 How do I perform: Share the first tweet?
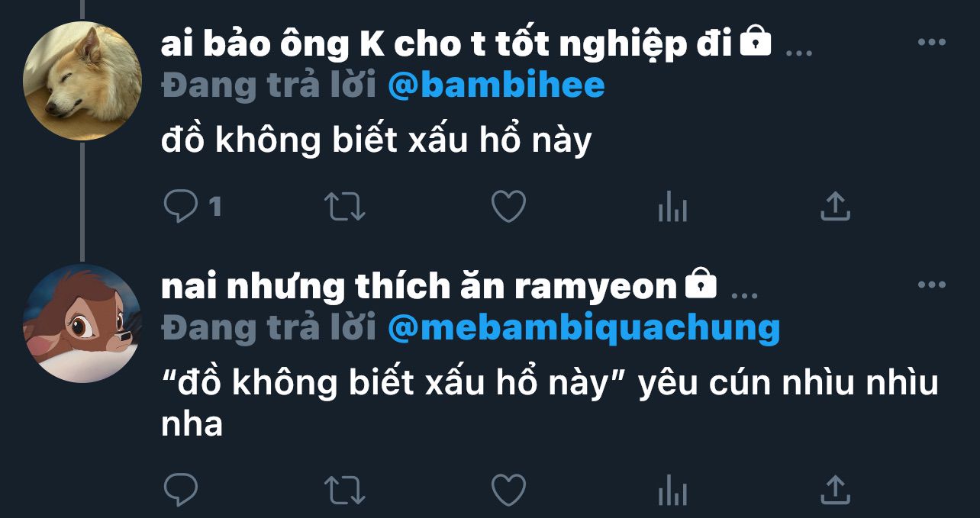(835, 206)
